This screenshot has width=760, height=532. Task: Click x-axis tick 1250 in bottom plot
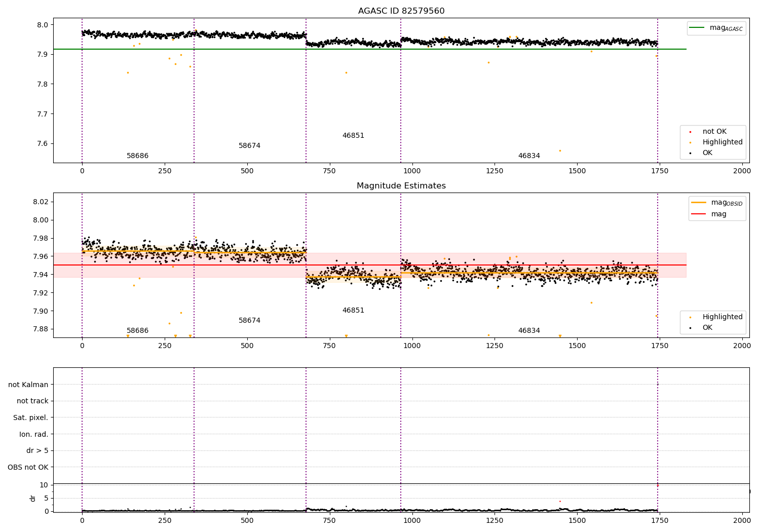click(x=495, y=520)
